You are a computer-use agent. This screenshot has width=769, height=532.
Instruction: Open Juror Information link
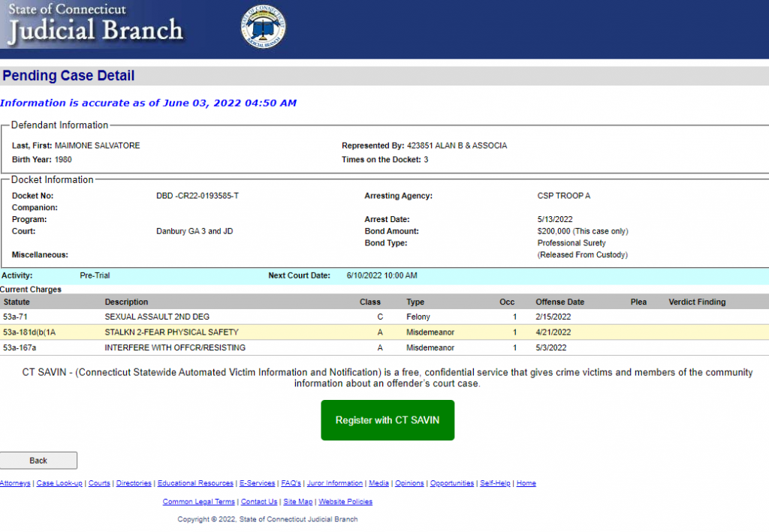[335, 483]
